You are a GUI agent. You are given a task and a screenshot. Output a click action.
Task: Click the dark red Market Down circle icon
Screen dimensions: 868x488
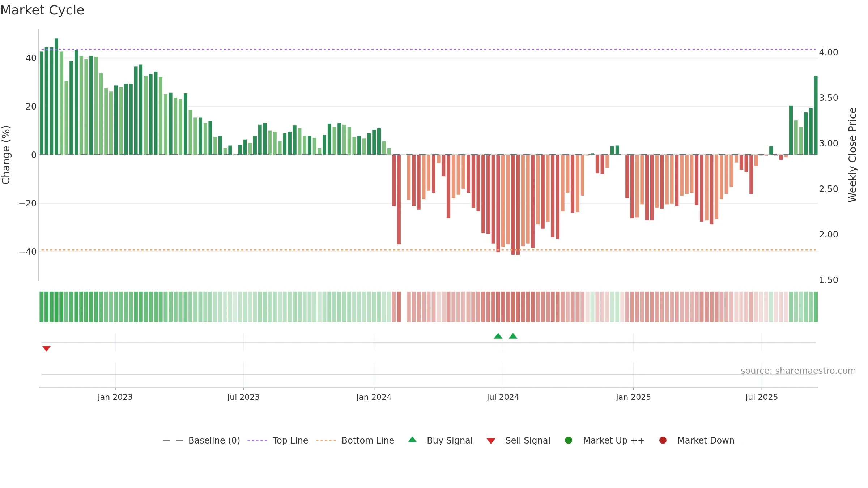tap(663, 440)
